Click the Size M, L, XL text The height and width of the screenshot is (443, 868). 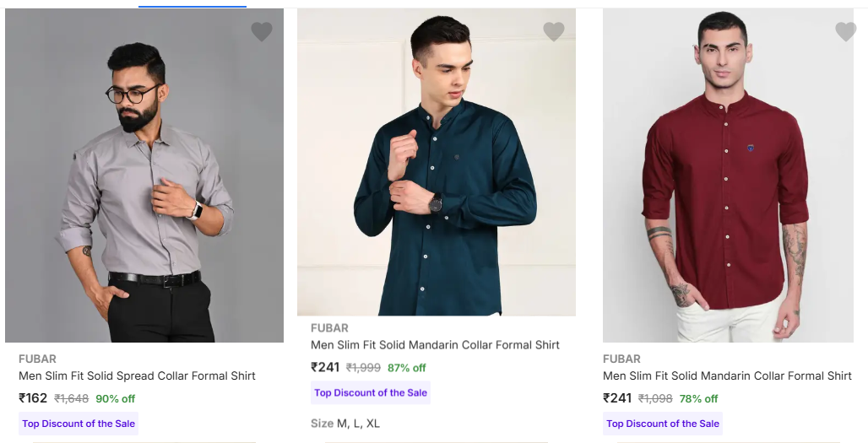[345, 423]
